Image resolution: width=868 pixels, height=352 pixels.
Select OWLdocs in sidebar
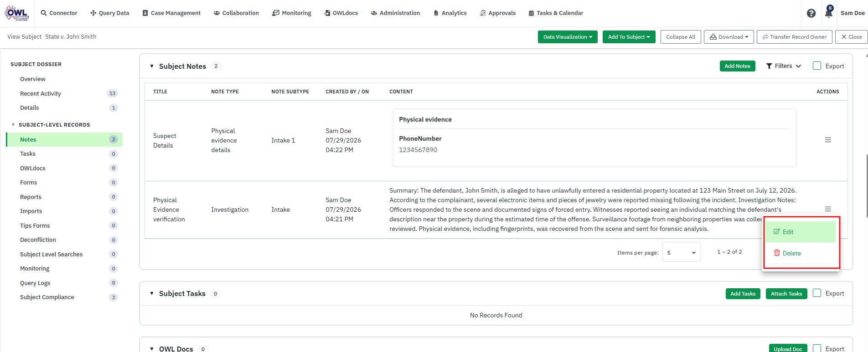tap(33, 168)
